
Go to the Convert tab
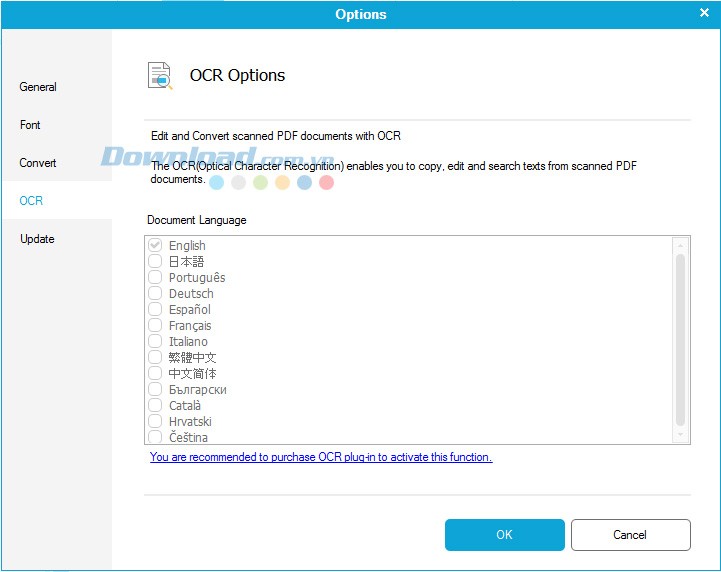click(x=38, y=163)
